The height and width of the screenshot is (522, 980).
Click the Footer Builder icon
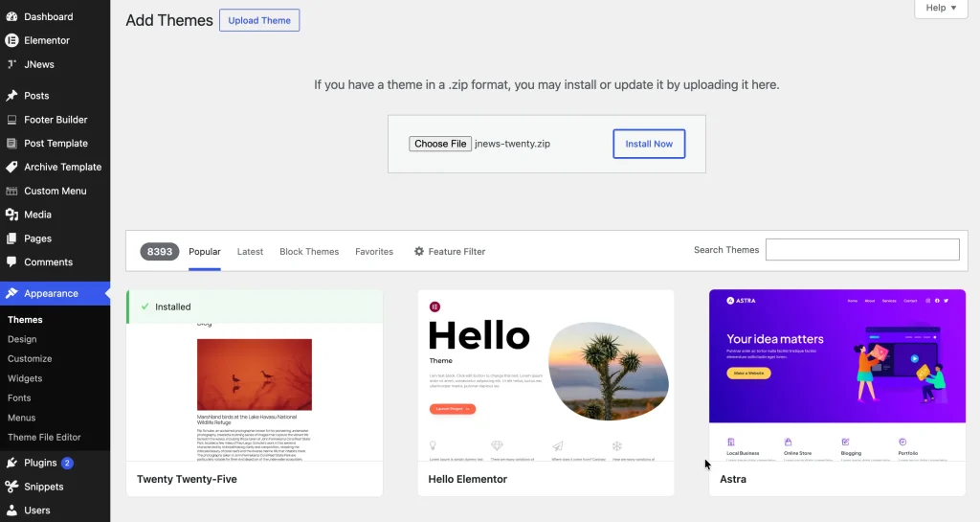[11, 120]
